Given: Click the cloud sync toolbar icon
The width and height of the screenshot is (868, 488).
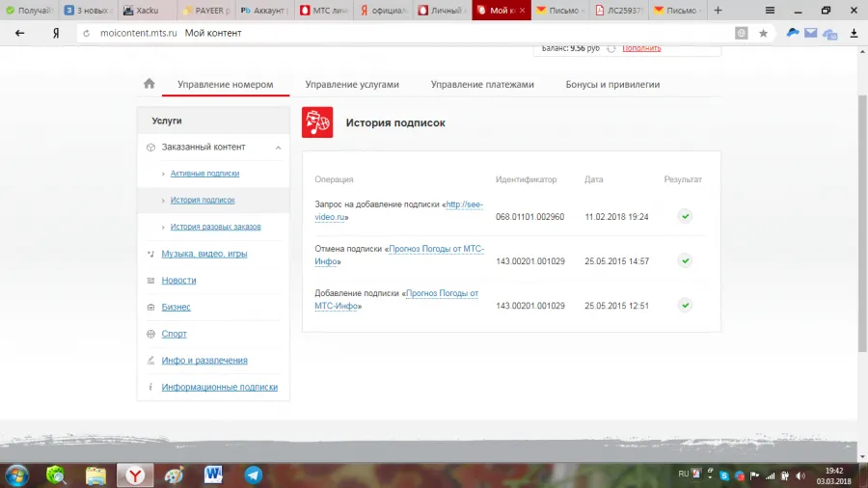Looking at the screenshot, I should 829,34.
